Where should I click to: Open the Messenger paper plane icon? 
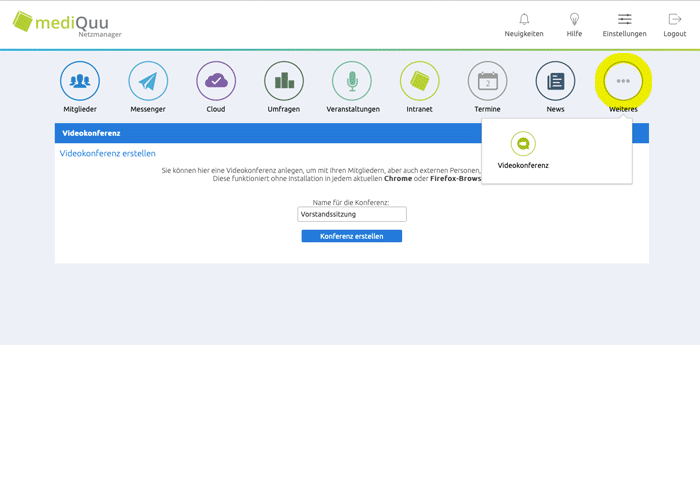coord(148,81)
